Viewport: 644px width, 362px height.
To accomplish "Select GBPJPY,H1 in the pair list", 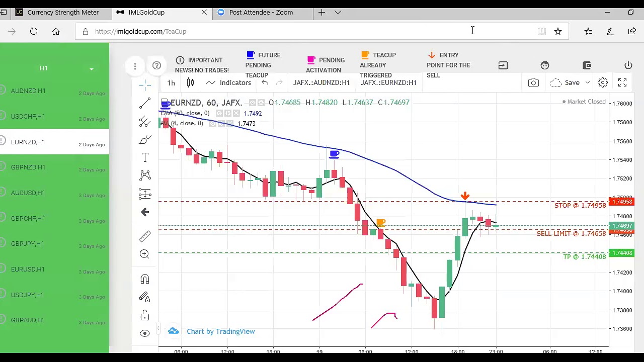I will click(x=54, y=244).
